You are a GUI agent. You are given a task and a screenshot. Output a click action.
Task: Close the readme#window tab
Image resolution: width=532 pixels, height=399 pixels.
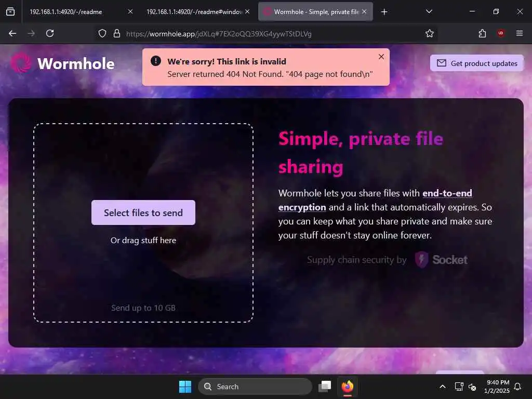pyautogui.click(x=247, y=11)
